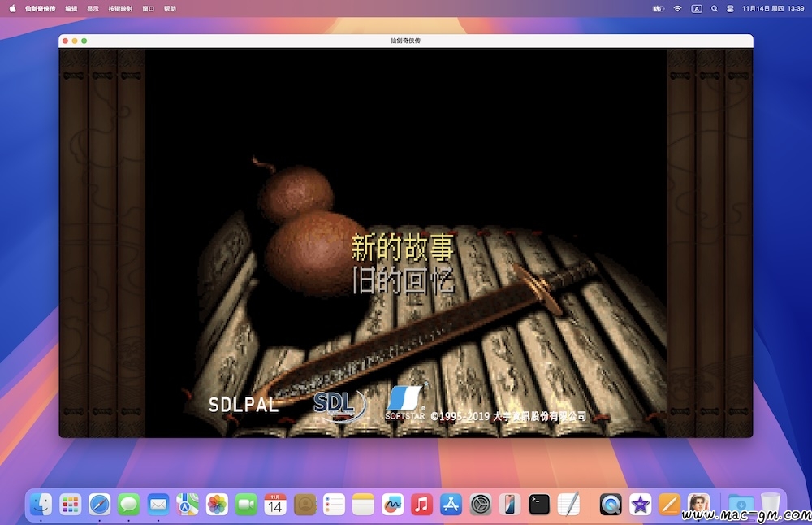
Task: Open Messages from the Dock
Action: point(128,504)
